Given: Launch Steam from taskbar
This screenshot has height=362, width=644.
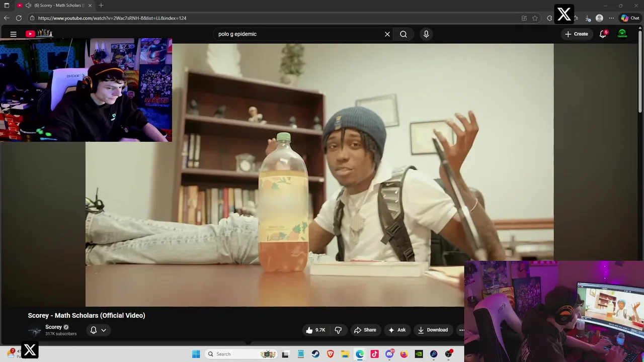Looking at the screenshot, I should [315, 354].
